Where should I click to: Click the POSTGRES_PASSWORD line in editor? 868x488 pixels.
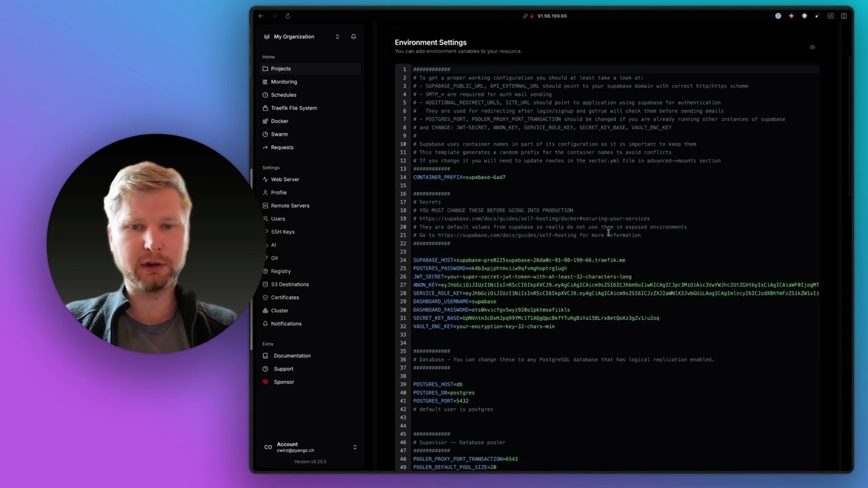click(x=490, y=268)
